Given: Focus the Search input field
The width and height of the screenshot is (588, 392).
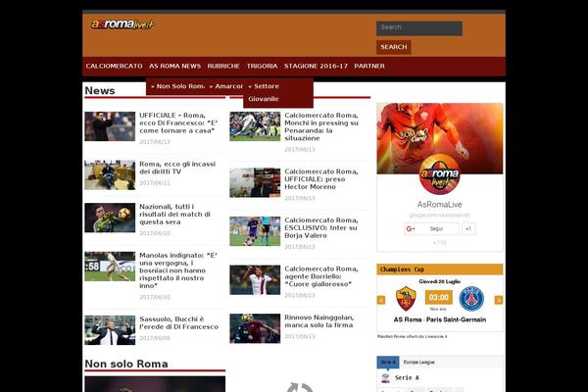Looking at the screenshot, I should pos(419,28).
